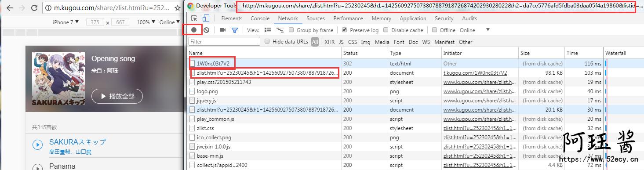644x170 pixels.
Task: Click the play icon beside SAKURAスキップ
Action: pos(38,145)
